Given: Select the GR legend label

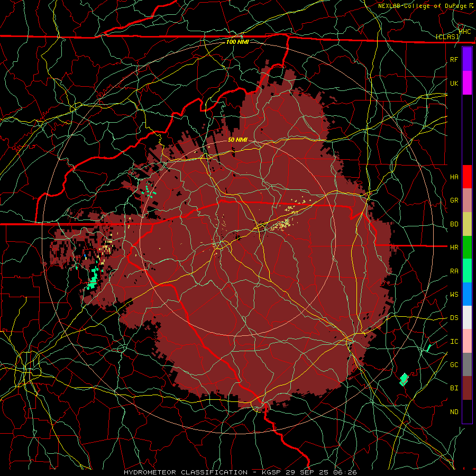Looking at the screenshot, I should point(454,200).
